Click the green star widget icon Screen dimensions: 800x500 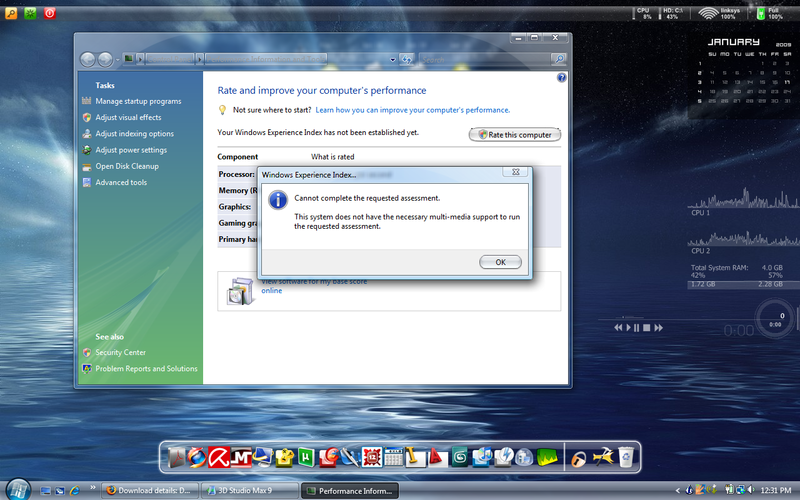point(30,13)
